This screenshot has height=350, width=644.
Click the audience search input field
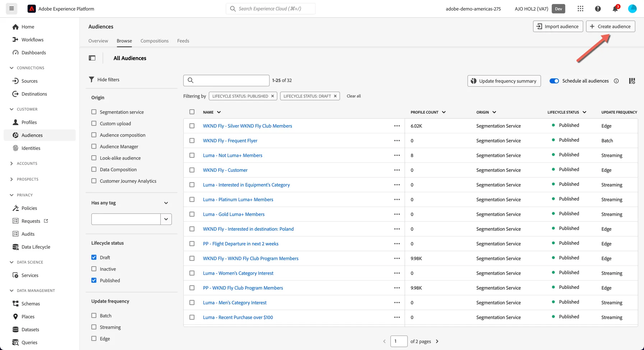226,80
